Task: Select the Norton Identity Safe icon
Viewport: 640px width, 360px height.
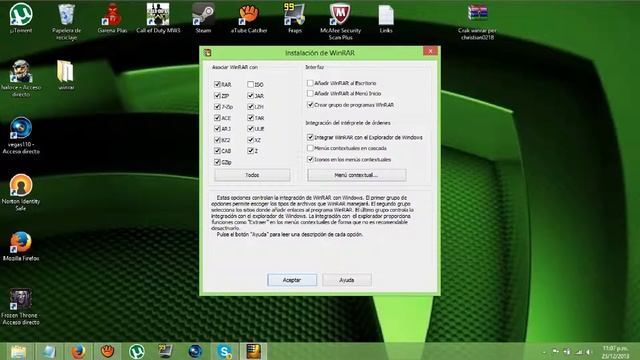Action: pos(21,192)
